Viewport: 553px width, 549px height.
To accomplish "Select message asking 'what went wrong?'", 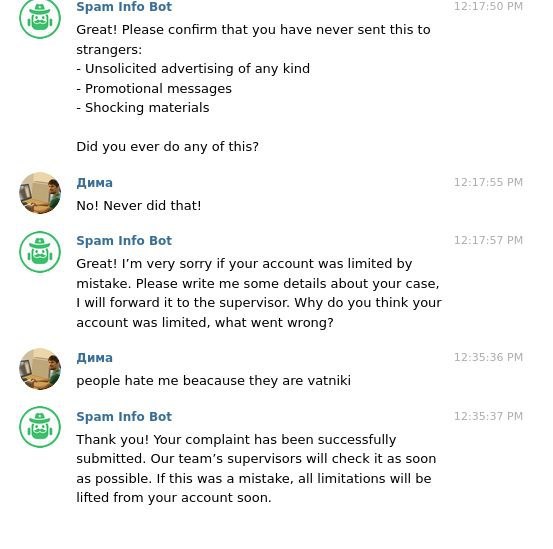I will tap(259, 293).
